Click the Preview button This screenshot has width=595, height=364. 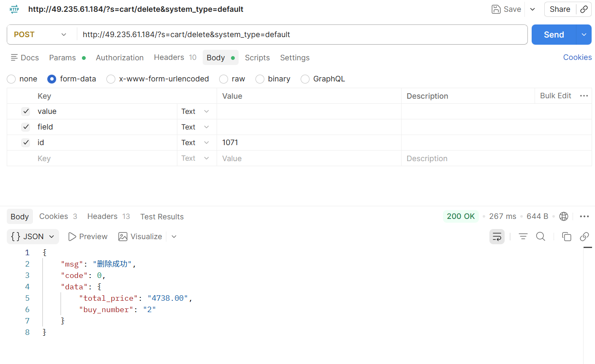point(88,237)
